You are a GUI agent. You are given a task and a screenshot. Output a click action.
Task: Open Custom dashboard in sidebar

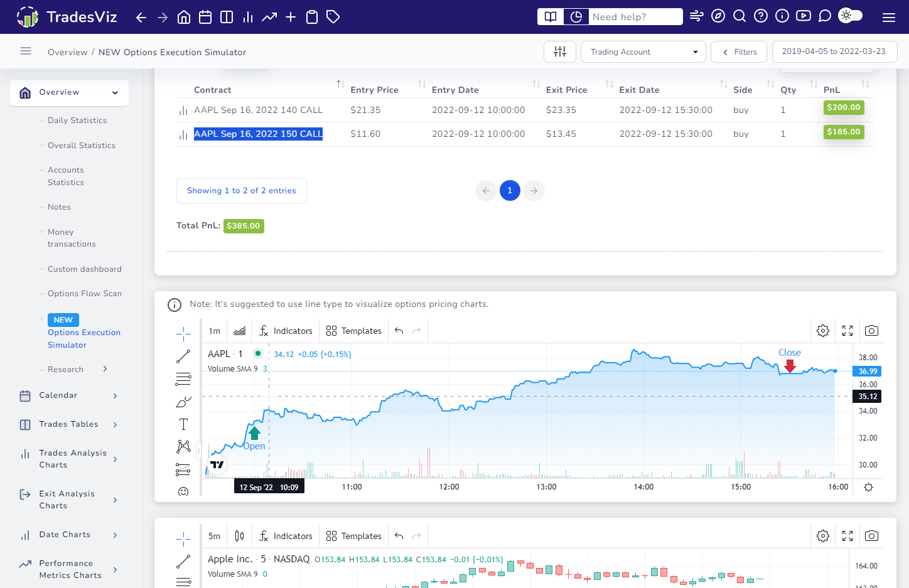(x=85, y=269)
